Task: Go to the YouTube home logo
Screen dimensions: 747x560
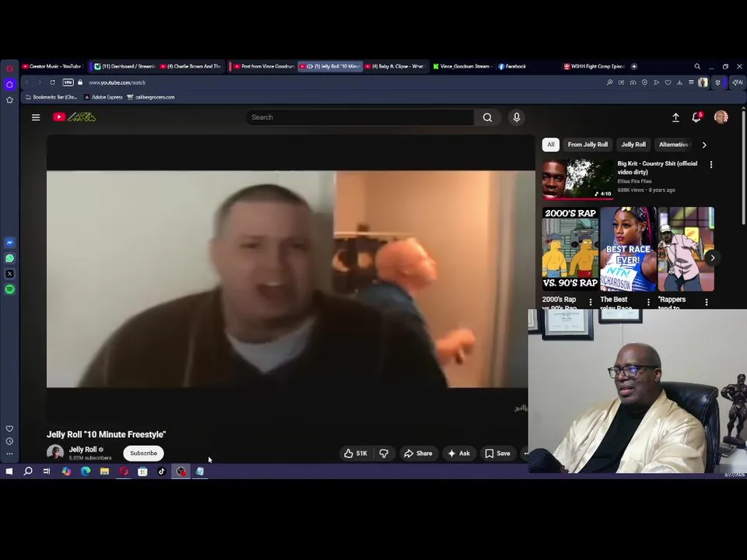Action: (75, 117)
